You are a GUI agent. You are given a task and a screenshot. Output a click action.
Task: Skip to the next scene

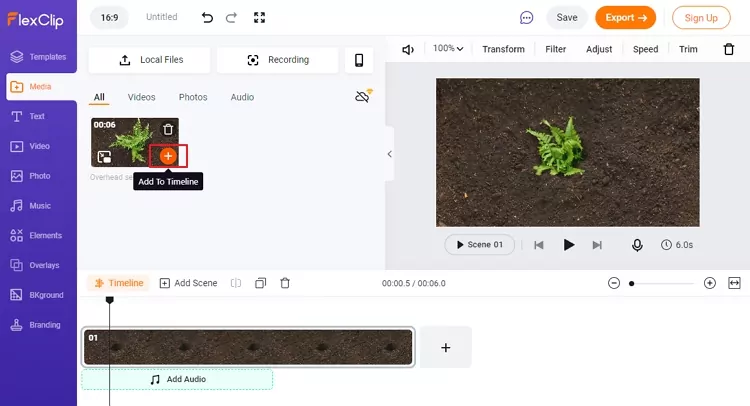[x=597, y=245]
